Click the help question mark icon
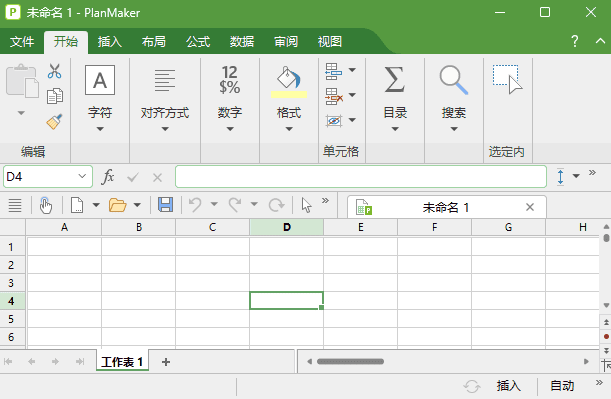Viewport: 611px width, 399px height. 574,41
